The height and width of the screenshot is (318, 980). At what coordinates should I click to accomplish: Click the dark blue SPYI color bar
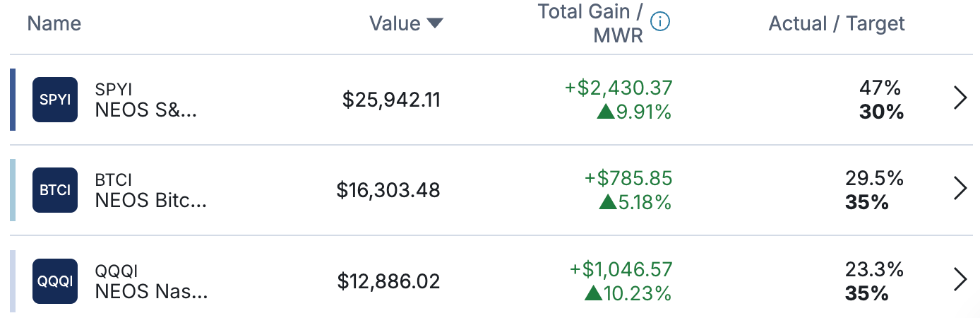pos(13,100)
